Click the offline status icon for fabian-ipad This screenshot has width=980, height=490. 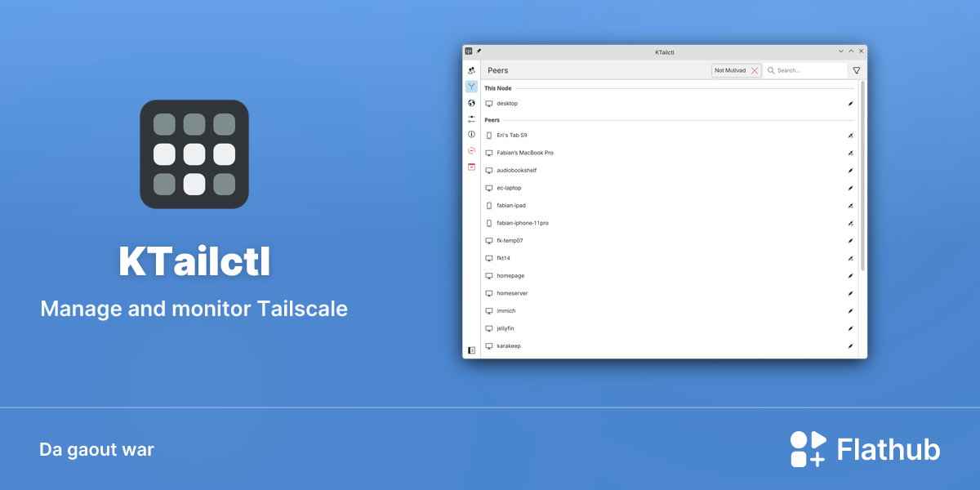click(x=850, y=206)
